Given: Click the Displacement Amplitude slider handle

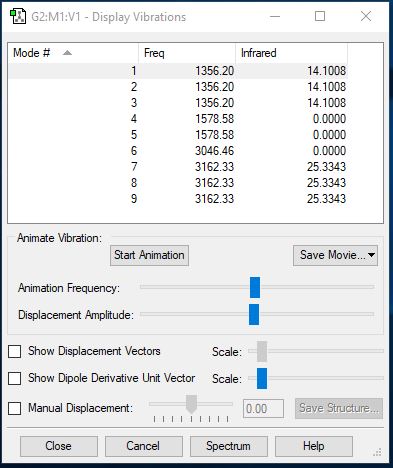Looking at the screenshot, I should pyautogui.click(x=254, y=314).
